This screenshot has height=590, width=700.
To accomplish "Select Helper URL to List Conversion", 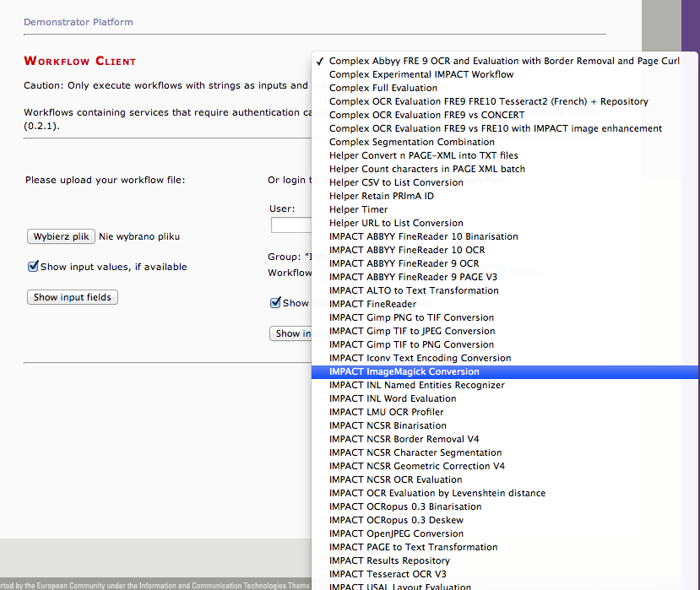I will (504, 223).
